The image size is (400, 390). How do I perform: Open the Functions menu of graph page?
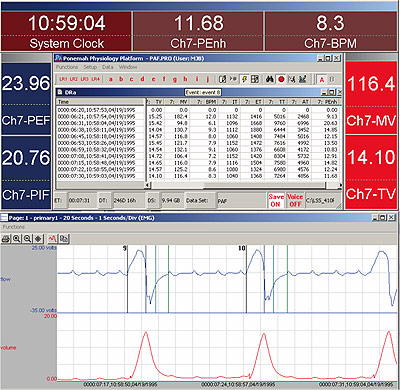pyautogui.click(x=14, y=227)
